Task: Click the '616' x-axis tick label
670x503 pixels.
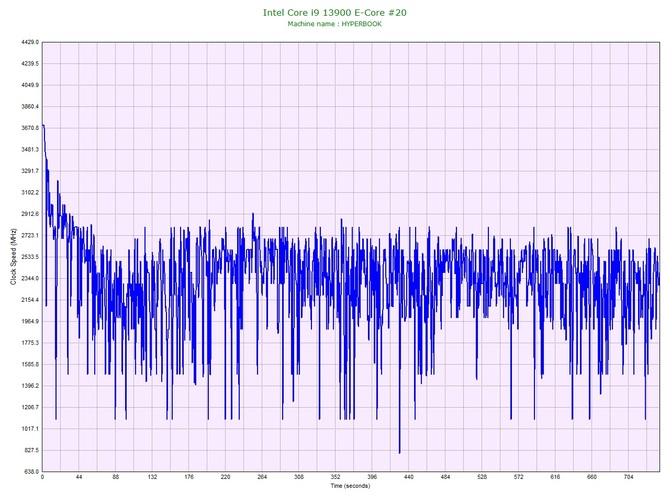Action: pyautogui.click(x=555, y=477)
